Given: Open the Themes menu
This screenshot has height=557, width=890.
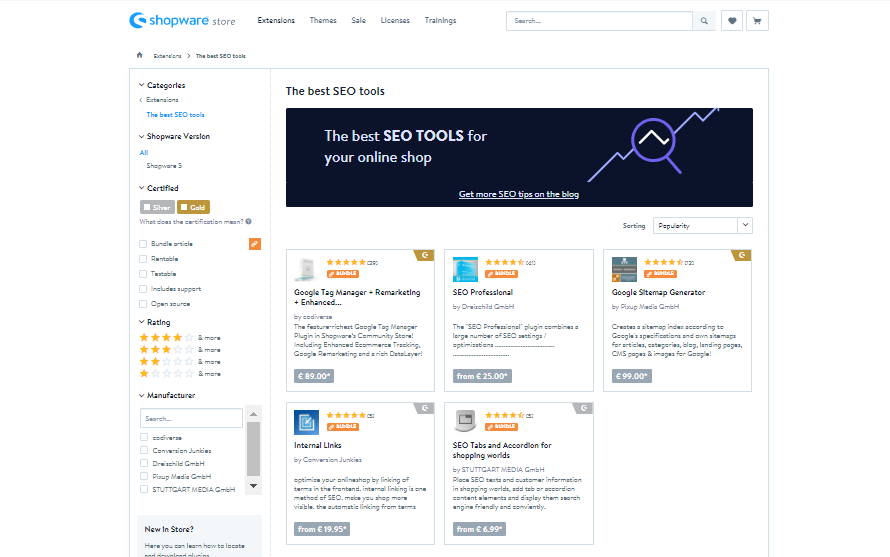Looking at the screenshot, I should 323,20.
